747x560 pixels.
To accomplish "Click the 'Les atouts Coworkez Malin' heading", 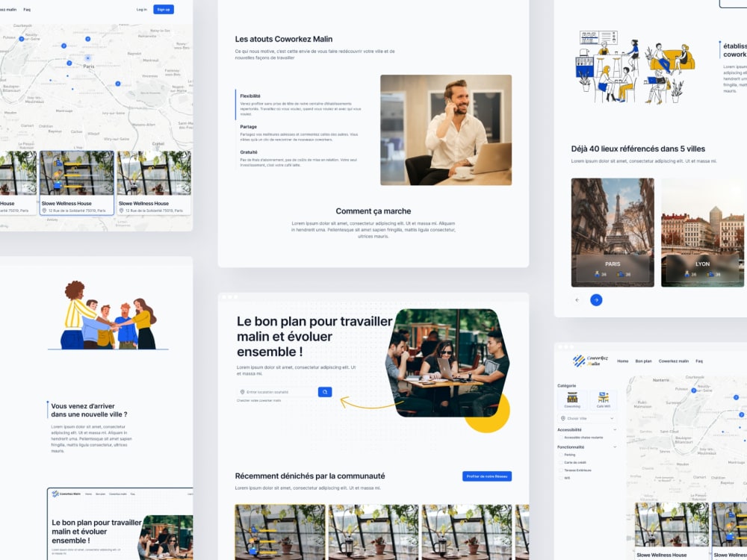I will (x=283, y=39).
